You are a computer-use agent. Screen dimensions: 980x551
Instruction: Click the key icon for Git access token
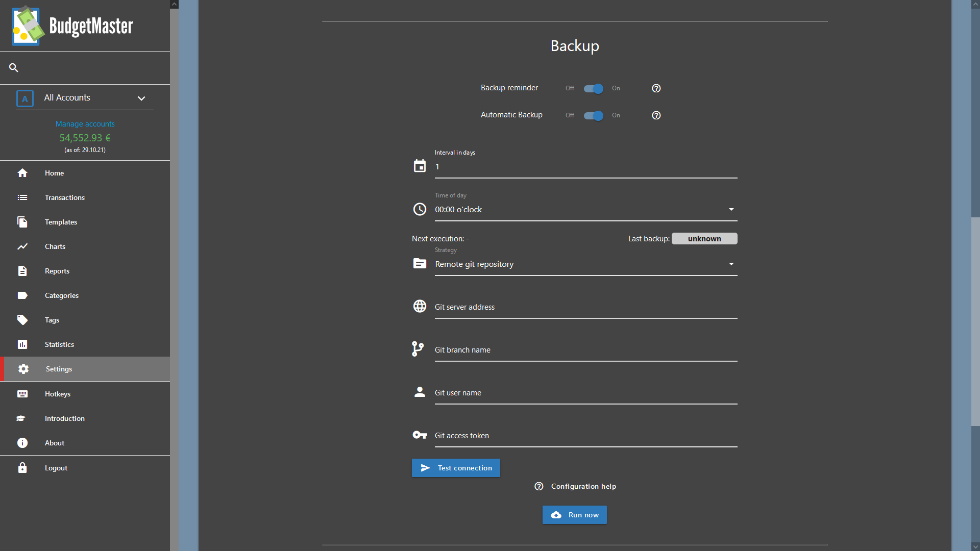tap(420, 435)
